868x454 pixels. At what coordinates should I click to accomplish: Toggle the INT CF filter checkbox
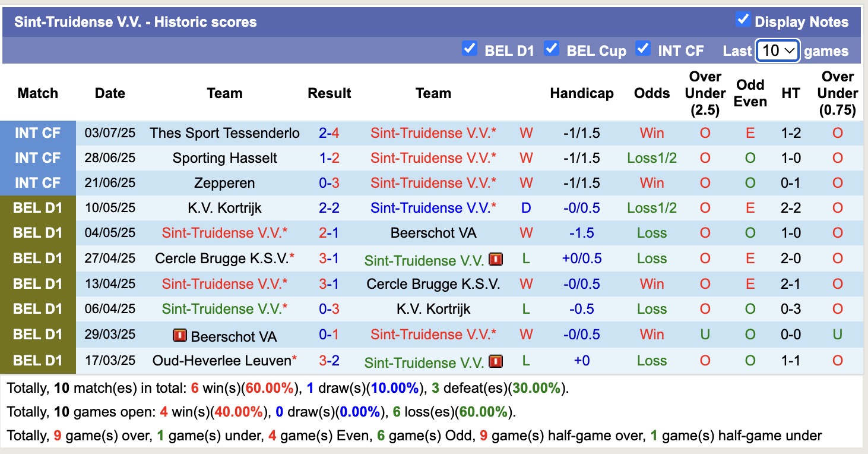point(643,50)
